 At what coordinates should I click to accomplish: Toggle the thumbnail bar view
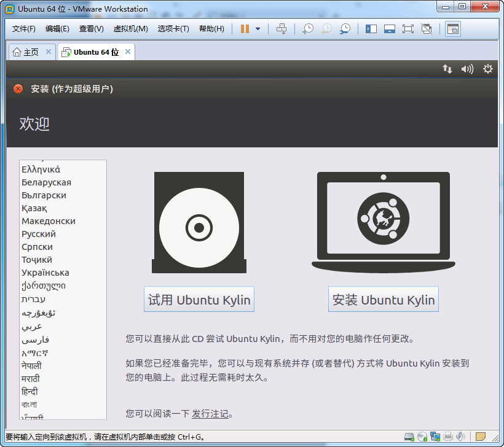coord(390,29)
